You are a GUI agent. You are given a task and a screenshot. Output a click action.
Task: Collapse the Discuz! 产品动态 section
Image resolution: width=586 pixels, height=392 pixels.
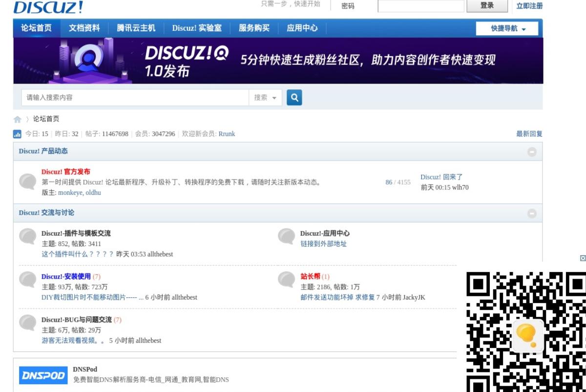532,152
